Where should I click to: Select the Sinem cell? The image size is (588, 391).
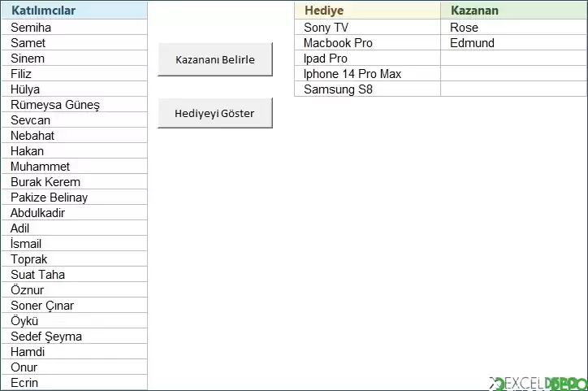[x=74, y=58]
